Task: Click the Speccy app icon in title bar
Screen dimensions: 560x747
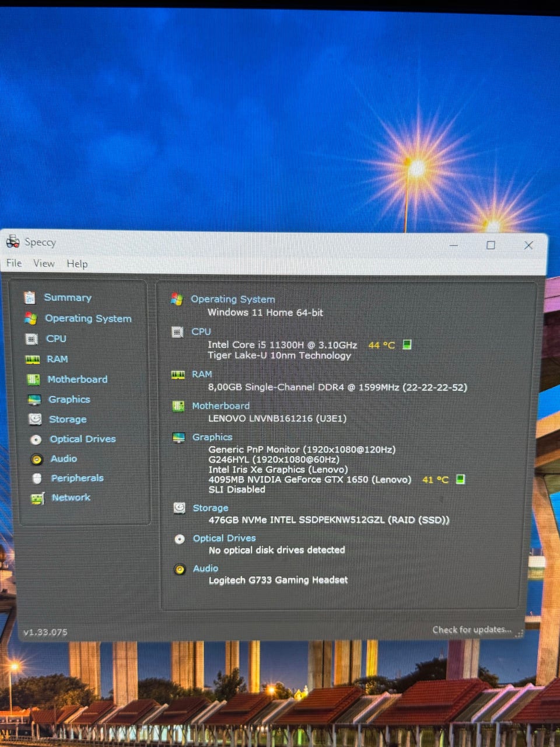Action: point(13,241)
